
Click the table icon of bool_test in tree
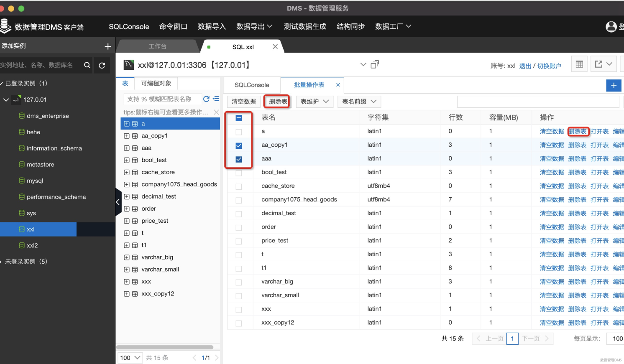tap(135, 160)
